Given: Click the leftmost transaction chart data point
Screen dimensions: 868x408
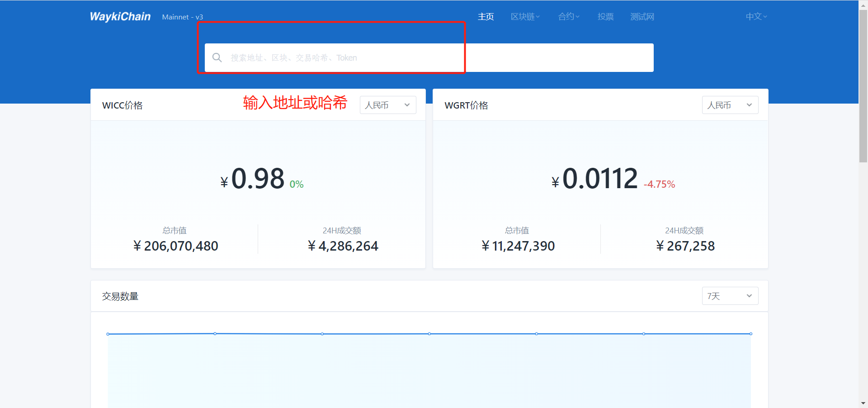Looking at the screenshot, I should (x=108, y=334).
